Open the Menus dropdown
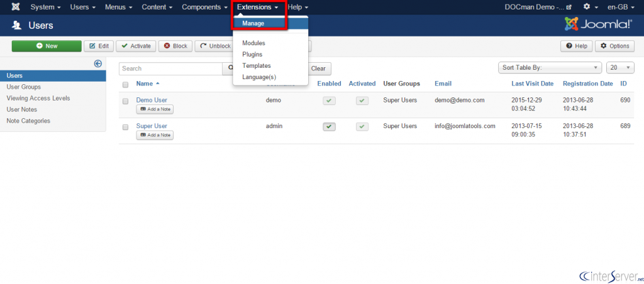Viewport: 644px width, 284px height. coord(118,7)
